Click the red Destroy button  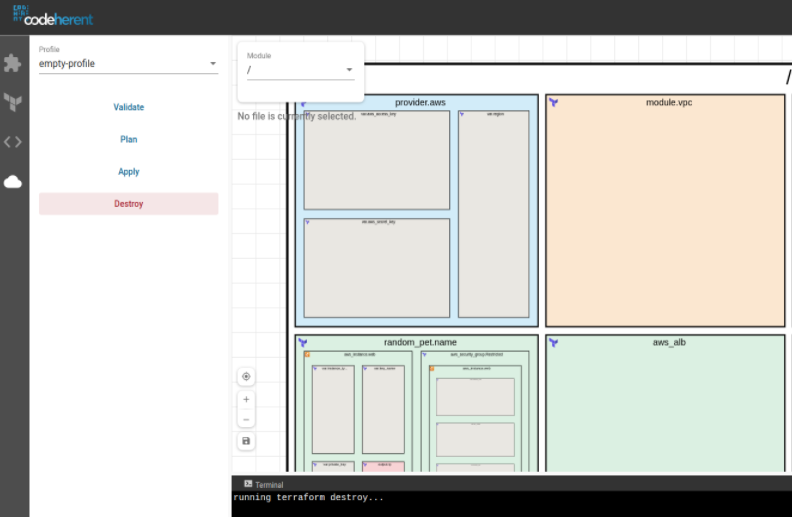click(x=128, y=204)
